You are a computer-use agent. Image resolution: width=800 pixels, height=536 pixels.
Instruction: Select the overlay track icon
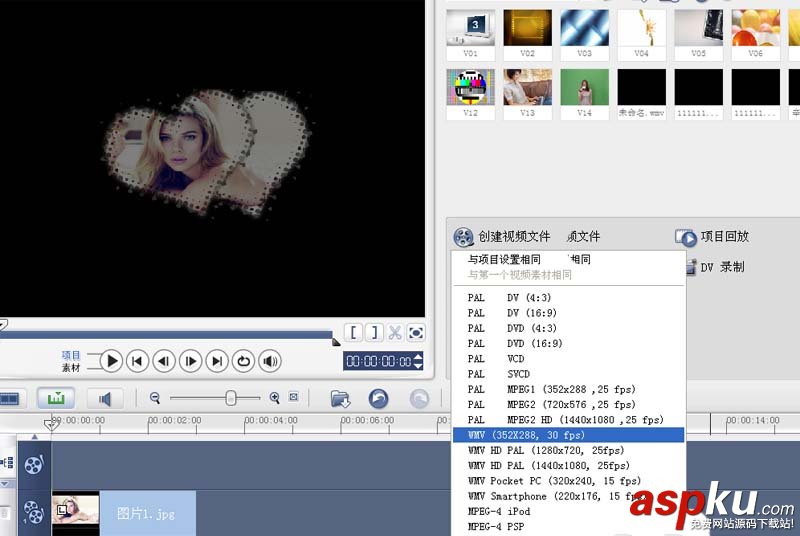coord(34,513)
